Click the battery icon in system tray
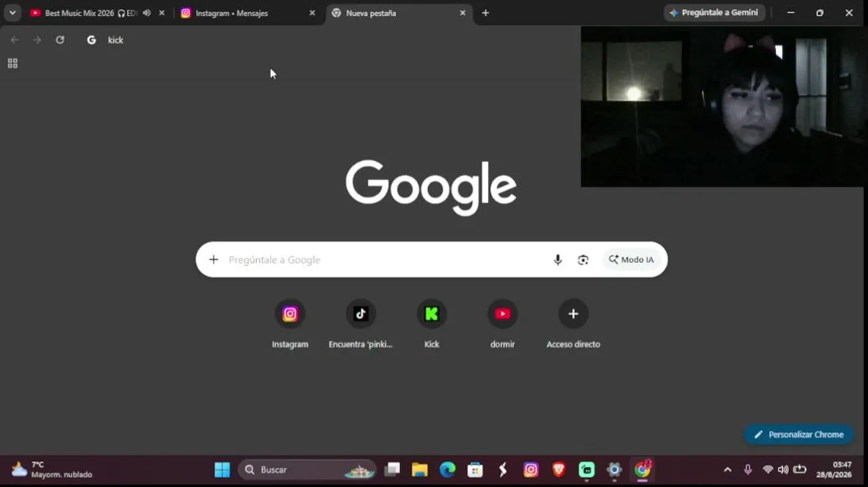 tap(800, 469)
